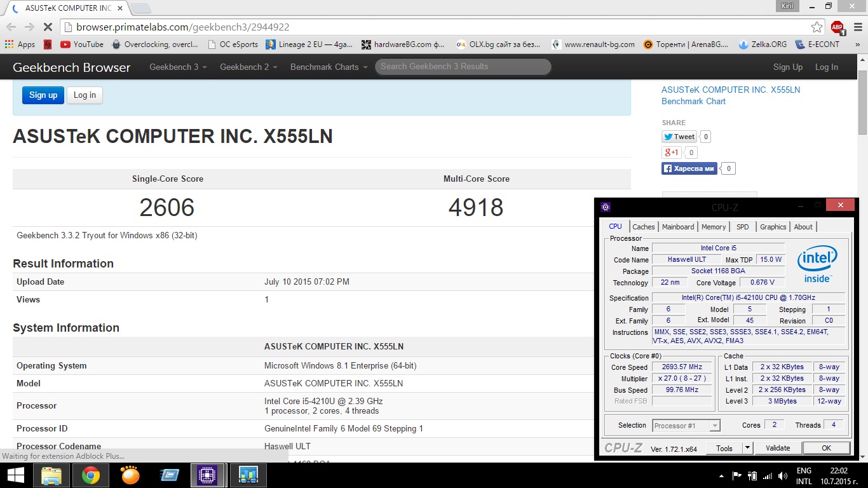
Task: Bookmark this page with the star icon
Action: (817, 27)
